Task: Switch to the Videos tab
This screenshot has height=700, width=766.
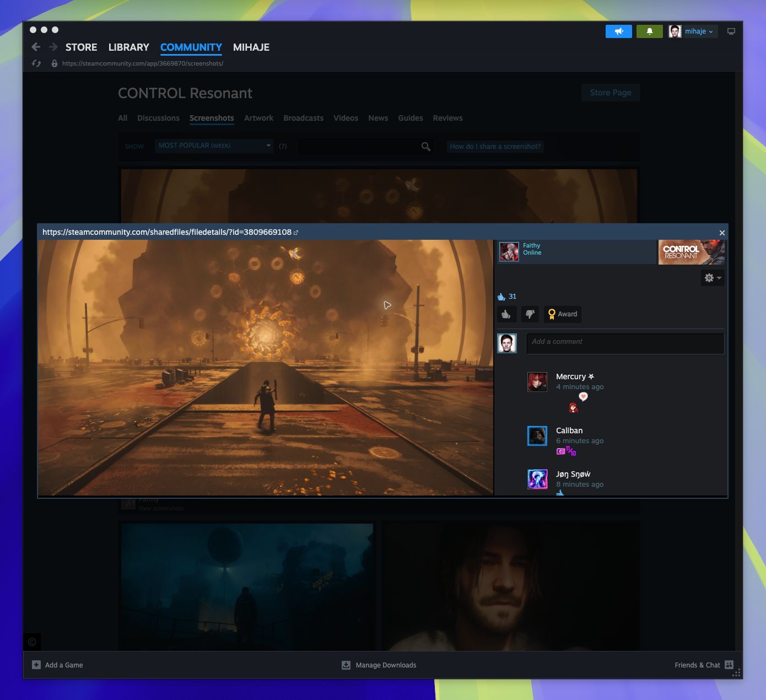Action: [346, 118]
